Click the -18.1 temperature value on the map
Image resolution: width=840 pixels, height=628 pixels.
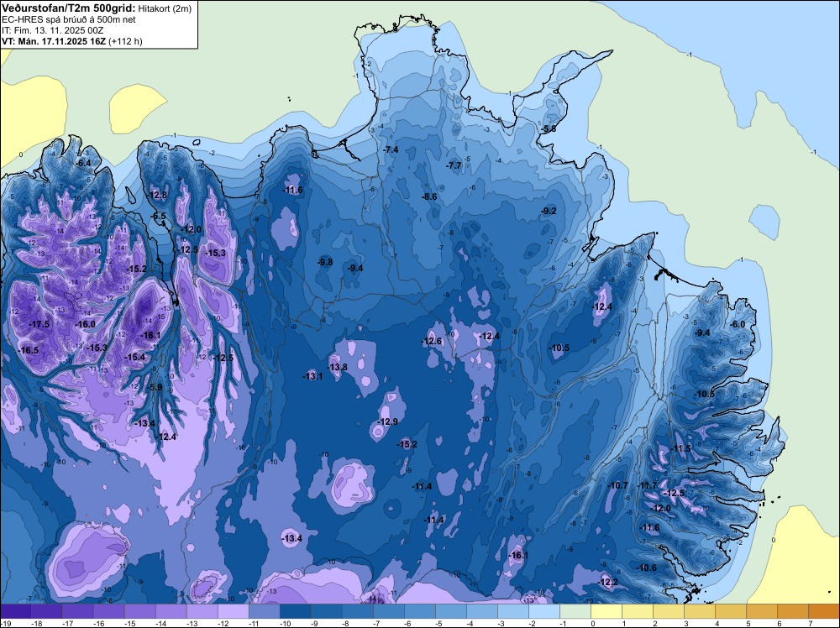[150, 336]
